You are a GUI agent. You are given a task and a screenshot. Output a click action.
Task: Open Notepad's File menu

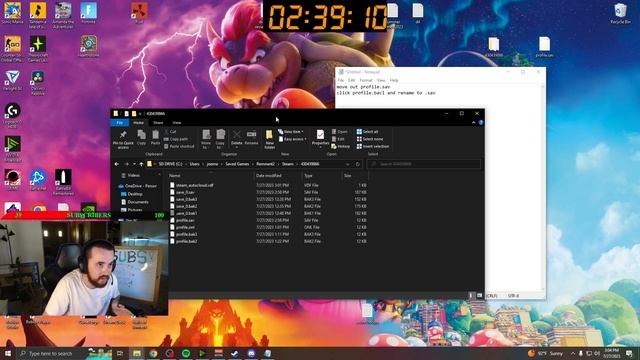coord(341,80)
